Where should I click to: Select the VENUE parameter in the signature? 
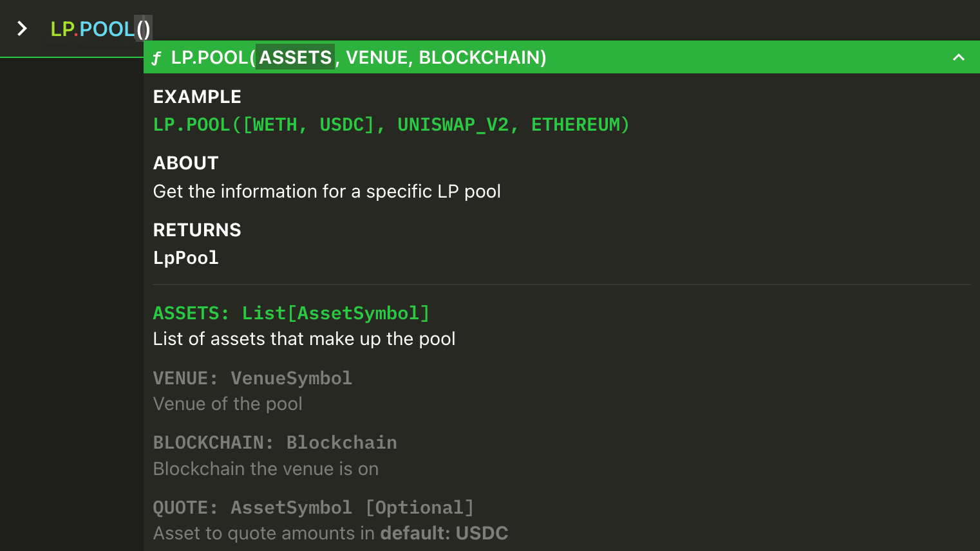(377, 57)
